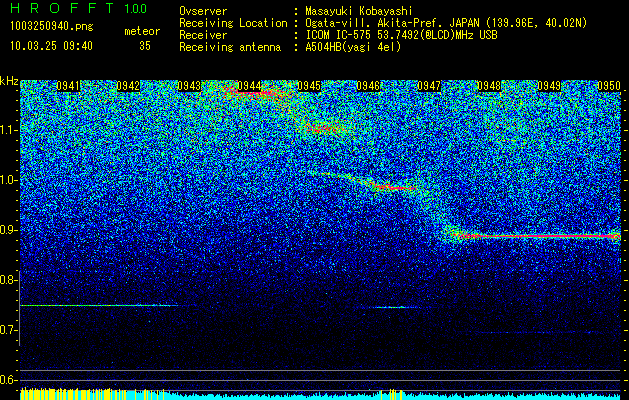Viewport: 629px width, 400px height.
Task: Click the 0944 time marker
Action: click(x=249, y=86)
